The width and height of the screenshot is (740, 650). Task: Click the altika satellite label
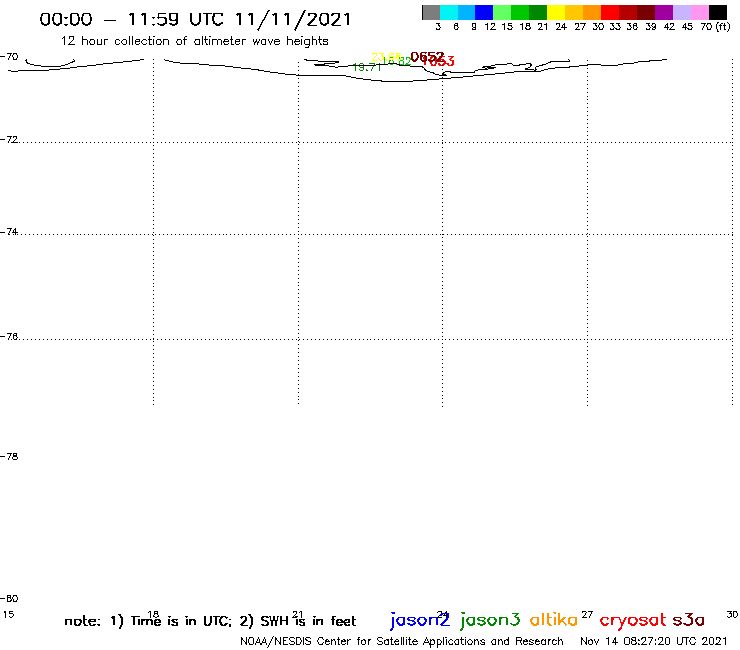(554, 620)
